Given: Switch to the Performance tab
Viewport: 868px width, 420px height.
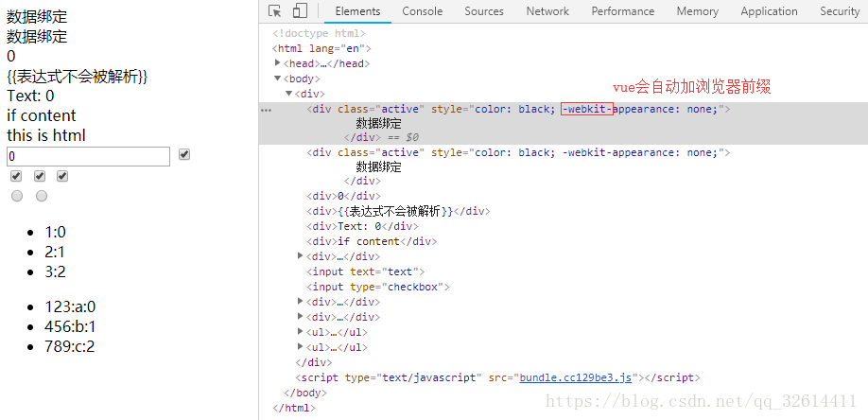Looking at the screenshot, I should pos(623,11).
